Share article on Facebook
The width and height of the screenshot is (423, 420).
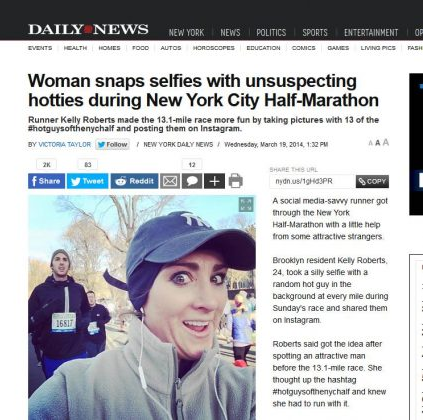coord(46,181)
